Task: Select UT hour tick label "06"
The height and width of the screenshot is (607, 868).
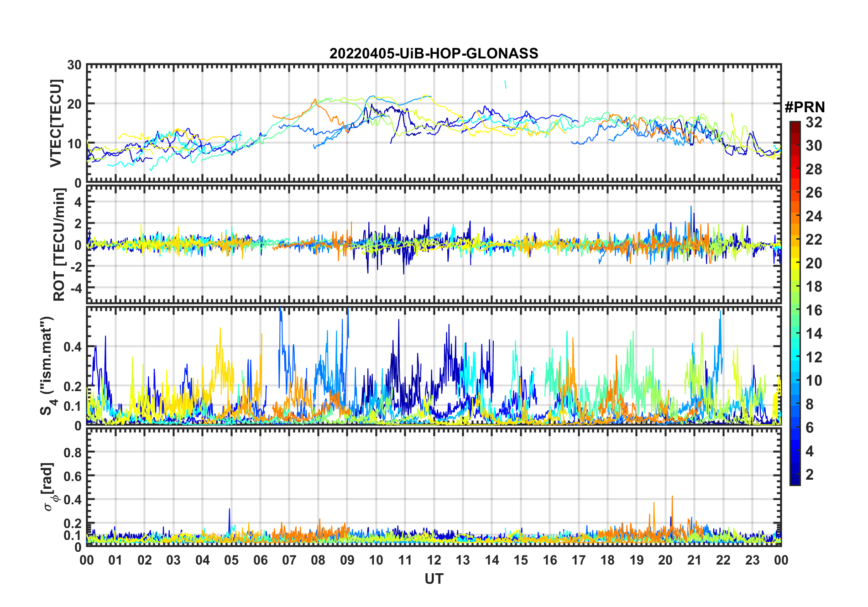Action: [261, 560]
